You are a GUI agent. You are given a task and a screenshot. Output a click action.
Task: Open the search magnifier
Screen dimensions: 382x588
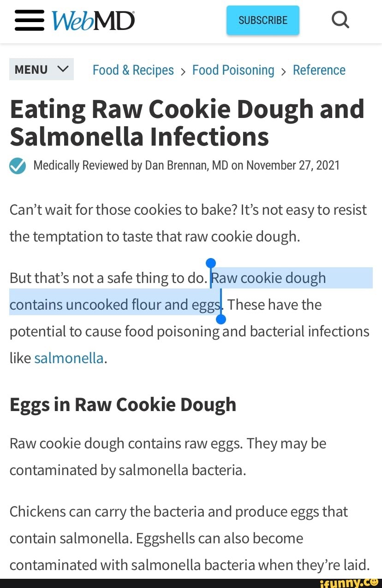tap(340, 19)
